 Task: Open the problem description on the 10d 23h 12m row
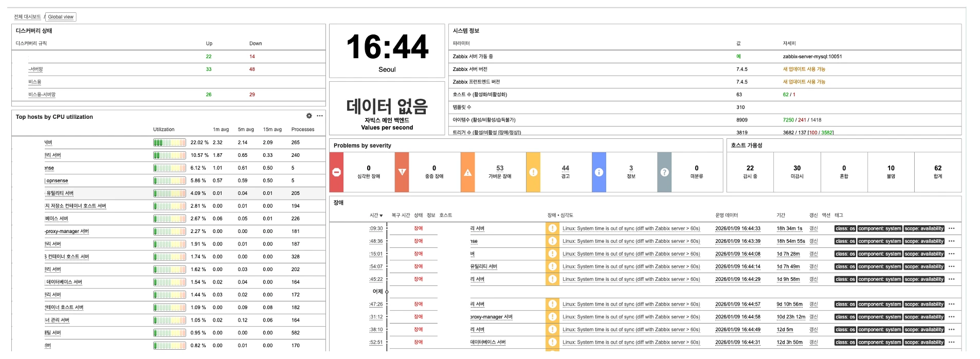pos(631,317)
